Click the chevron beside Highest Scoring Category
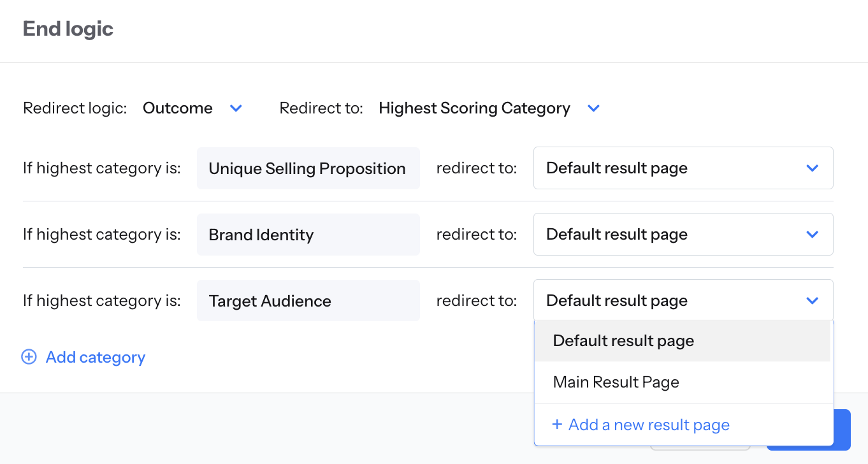Screen dimensions: 868x464 click(x=593, y=108)
